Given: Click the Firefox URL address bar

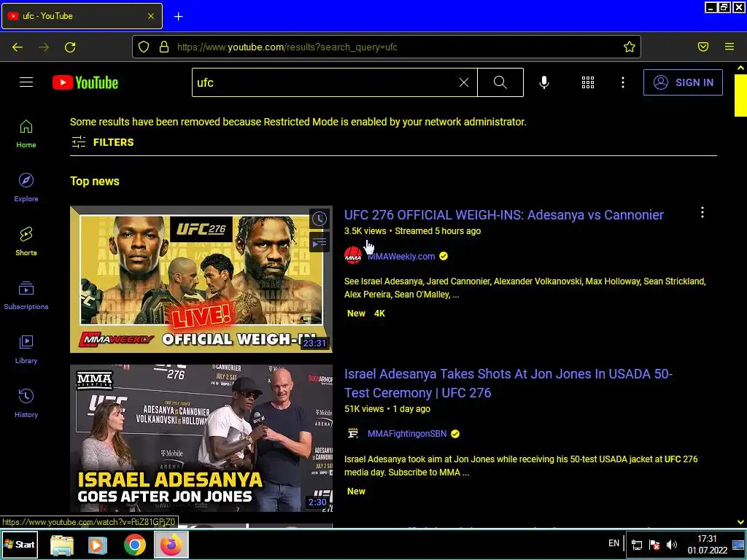Looking at the screenshot, I should pyautogui.click(x=386, y=47).
